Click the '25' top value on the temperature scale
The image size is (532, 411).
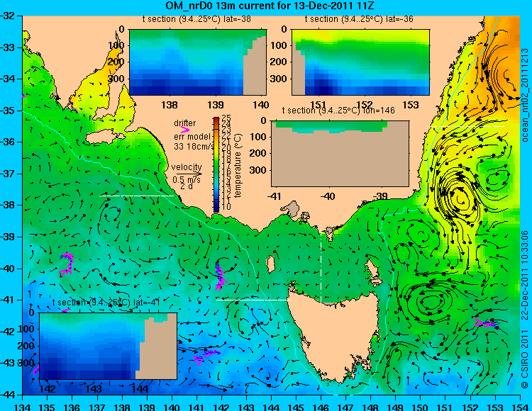226,118
